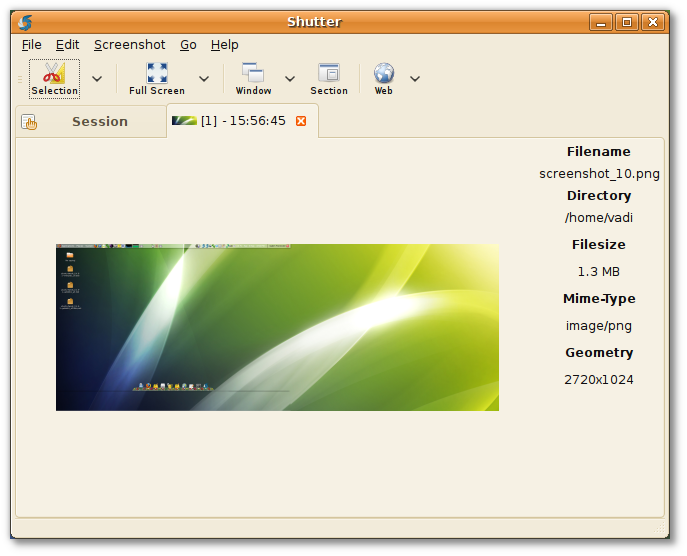Viewport: 687px width, 556px height.
Task: Switch to the Session tab
Action: tap(90, 121)
